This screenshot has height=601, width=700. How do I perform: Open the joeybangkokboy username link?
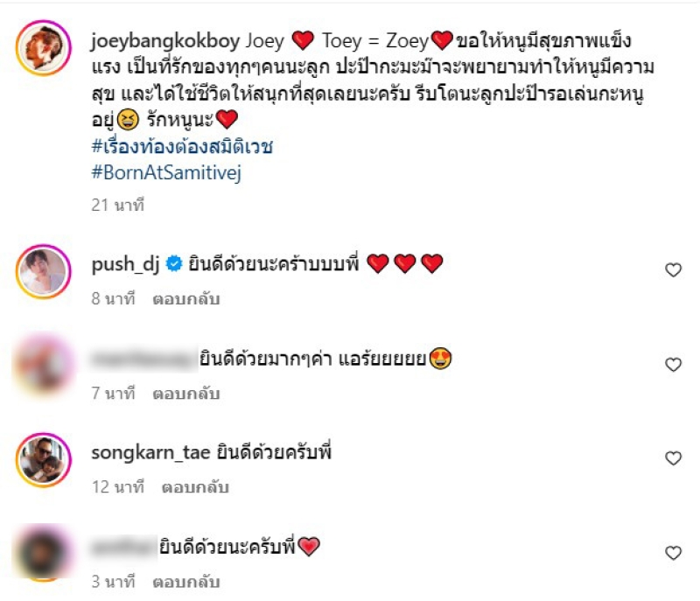[165, 41]
